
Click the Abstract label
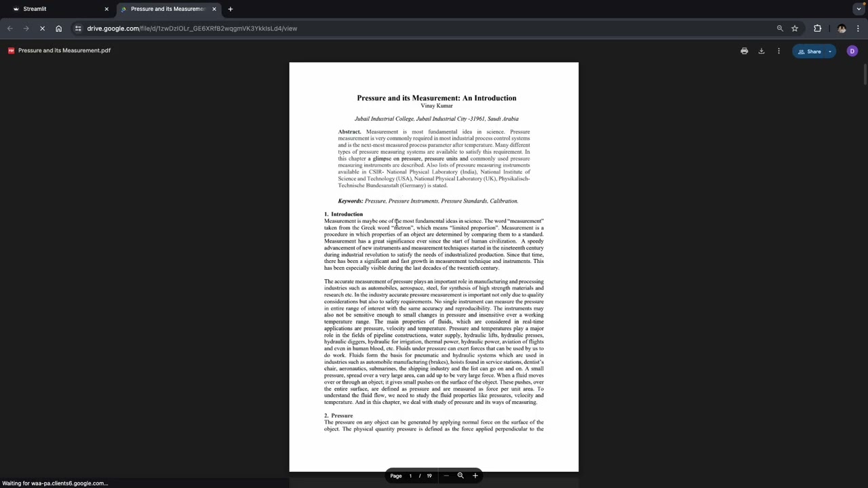pyautogui.click(x=349, y=131)
